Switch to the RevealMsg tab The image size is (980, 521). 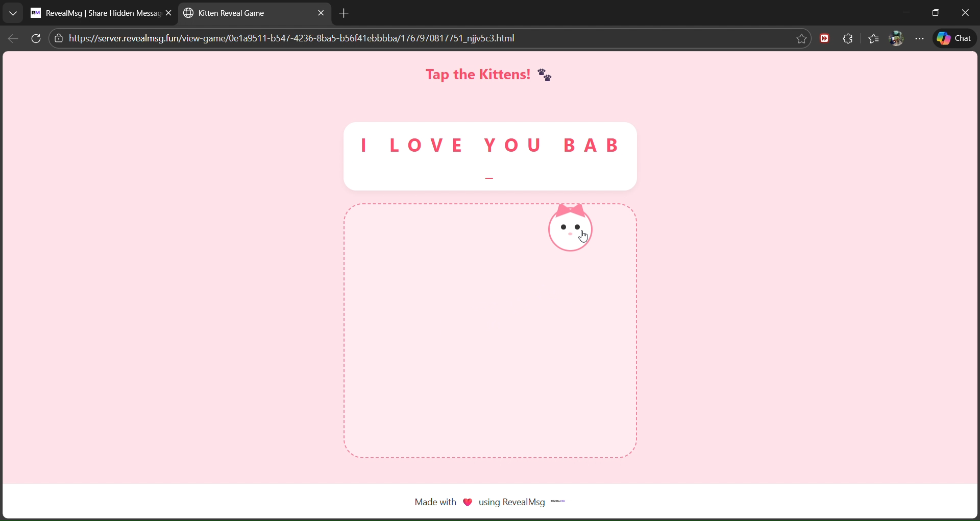[x=97, y=13]
